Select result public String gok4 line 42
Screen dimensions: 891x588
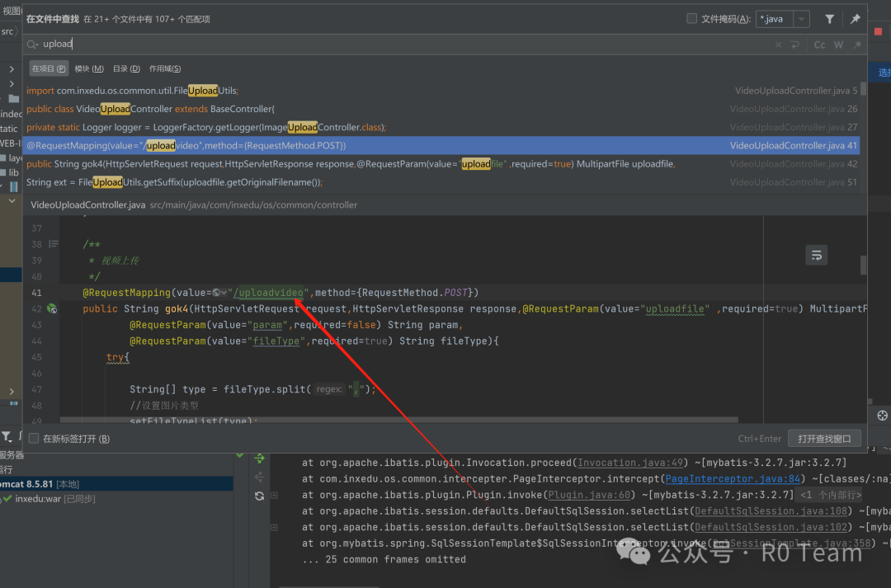441,164
